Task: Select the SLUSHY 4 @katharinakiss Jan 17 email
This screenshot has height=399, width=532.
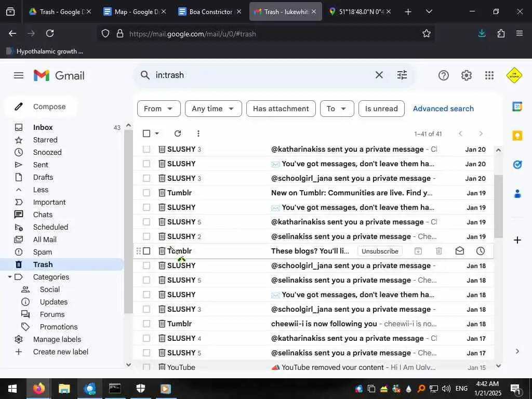Action: (146, 338)
